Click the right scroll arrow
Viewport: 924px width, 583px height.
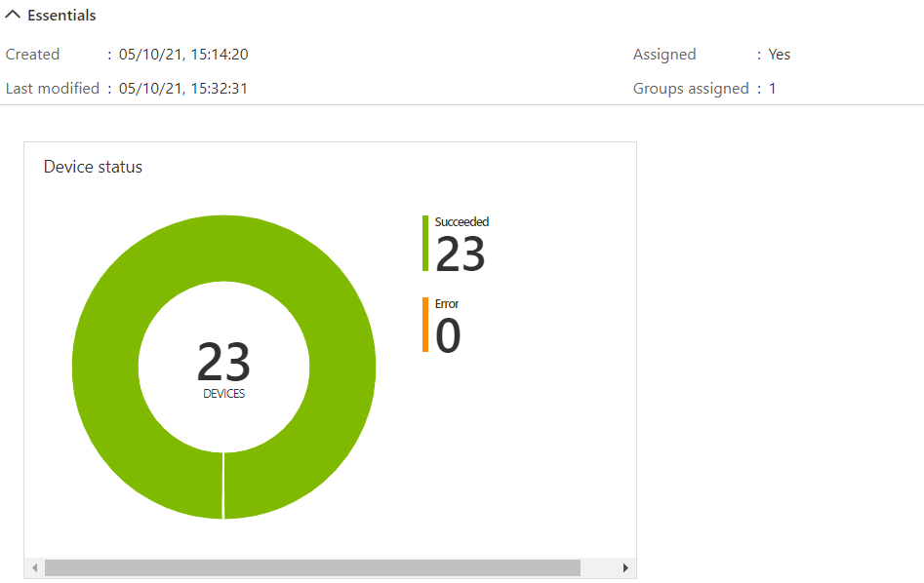pos(625,567)
